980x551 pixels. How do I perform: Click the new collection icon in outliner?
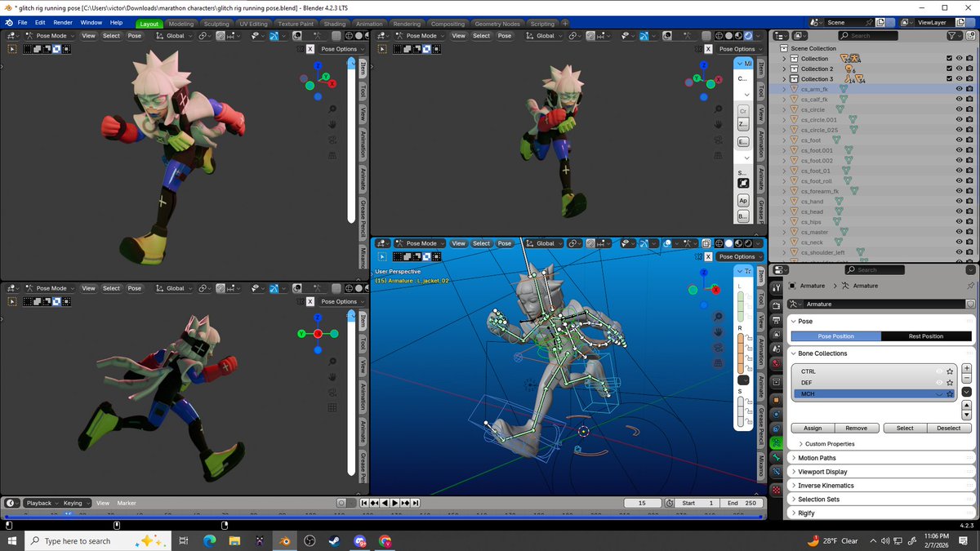[x=970, y=36]
